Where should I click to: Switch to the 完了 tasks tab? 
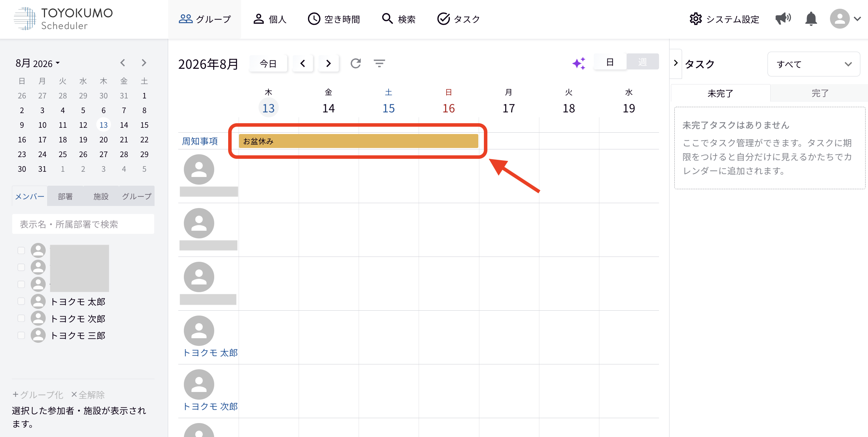[x=820, y=93]
